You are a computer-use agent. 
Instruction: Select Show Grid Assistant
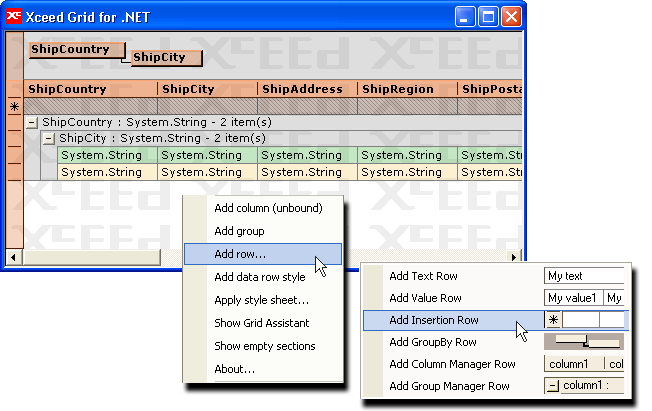pyautogui.click(x=263, y=323)
